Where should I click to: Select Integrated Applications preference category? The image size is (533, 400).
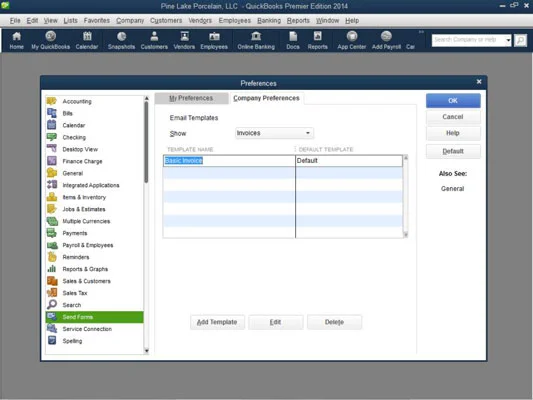94,185
